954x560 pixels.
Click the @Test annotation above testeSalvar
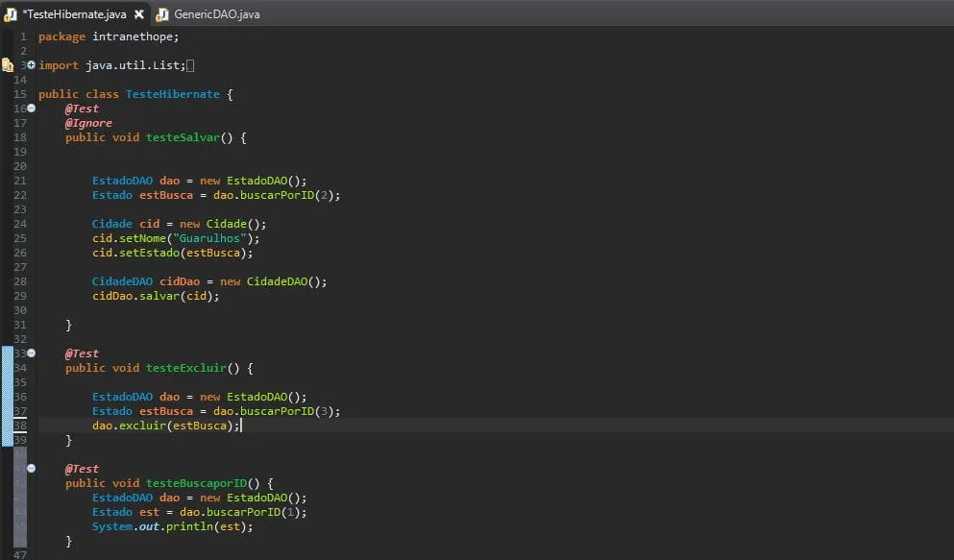[x=82, y=108]
